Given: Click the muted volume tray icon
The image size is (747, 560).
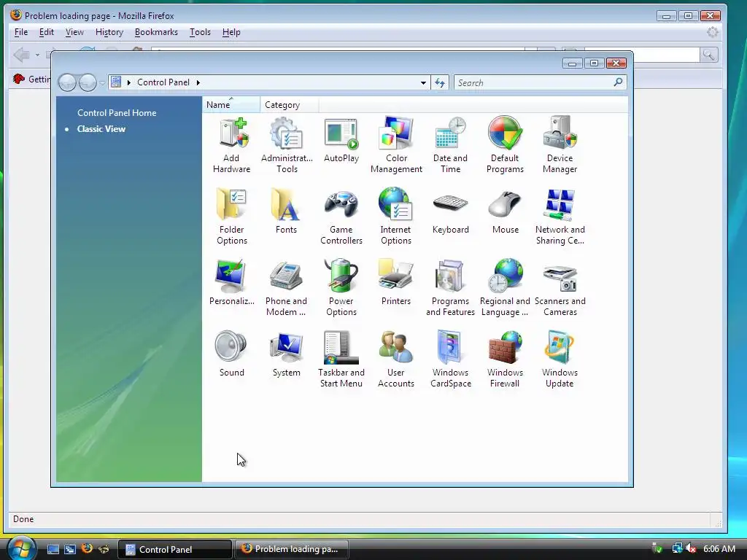Looking at the screenshot, I should click(692, 549).
